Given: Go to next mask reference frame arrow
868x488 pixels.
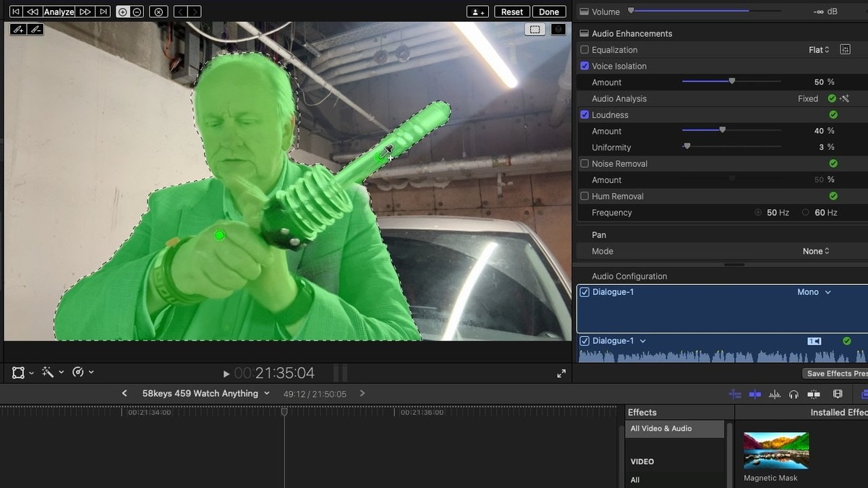Looking at the screenshot, I should tap(195, 12).
